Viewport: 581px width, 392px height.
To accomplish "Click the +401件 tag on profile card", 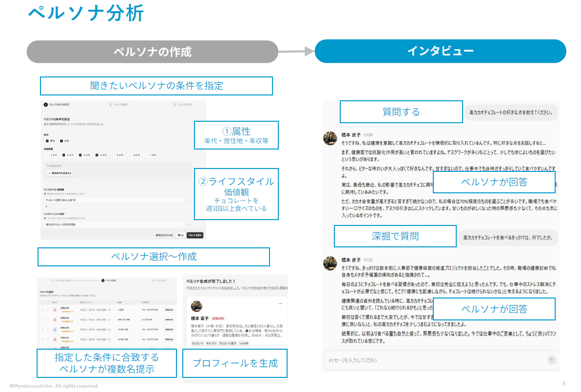I will click(244, 343).
